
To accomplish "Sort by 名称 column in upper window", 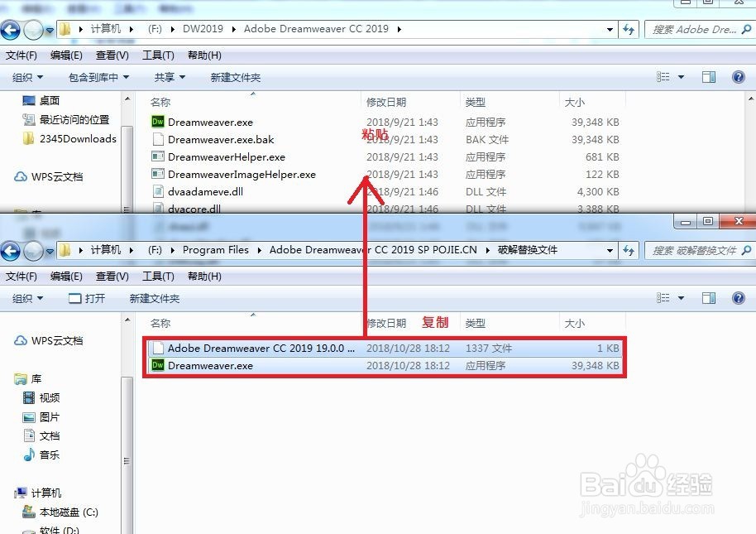I will 160,103.
